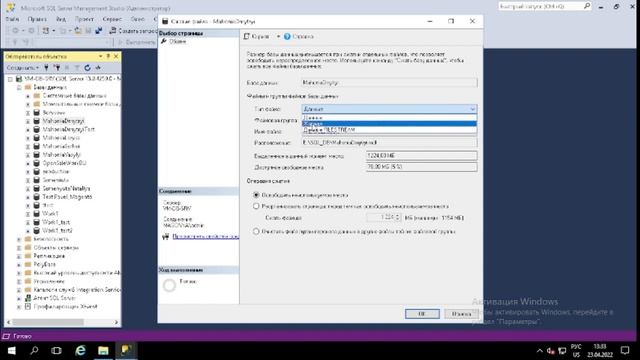640x360 pixels.
Task: Click the 'Расположение' file path field
Action: pyautogui.click(x=389, y=142)
